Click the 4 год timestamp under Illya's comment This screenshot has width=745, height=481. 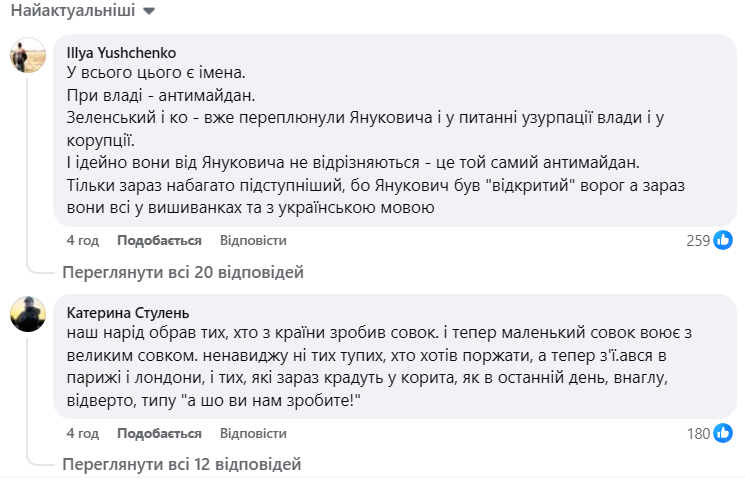82,241
